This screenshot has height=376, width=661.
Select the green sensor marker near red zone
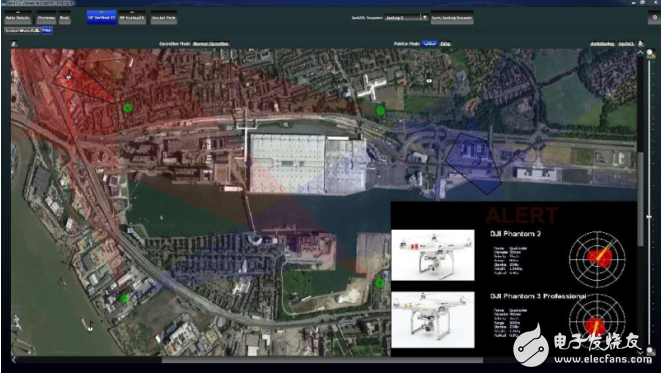coord(127,108)
